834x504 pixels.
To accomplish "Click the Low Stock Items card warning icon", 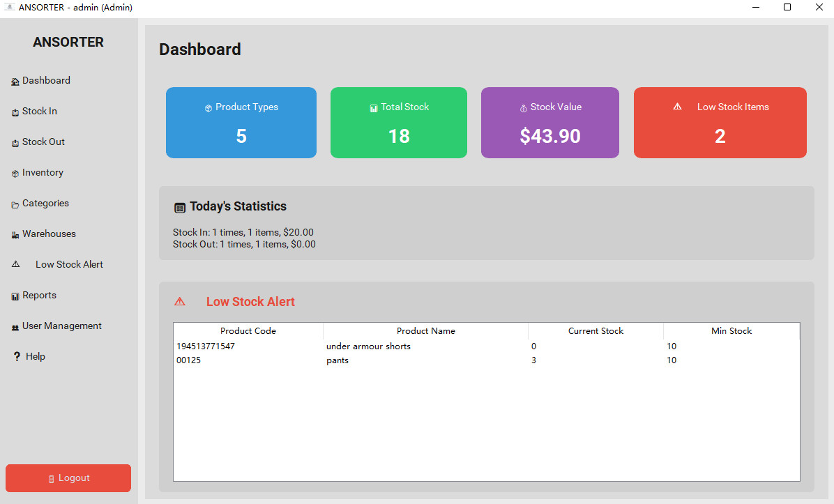I will click(x=678, y=107).
